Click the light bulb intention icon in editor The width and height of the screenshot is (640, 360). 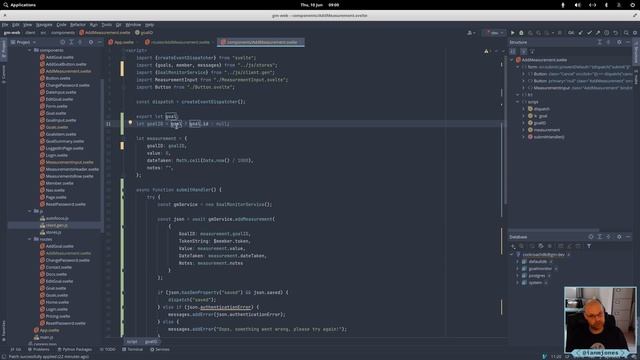tap(130, 122)
